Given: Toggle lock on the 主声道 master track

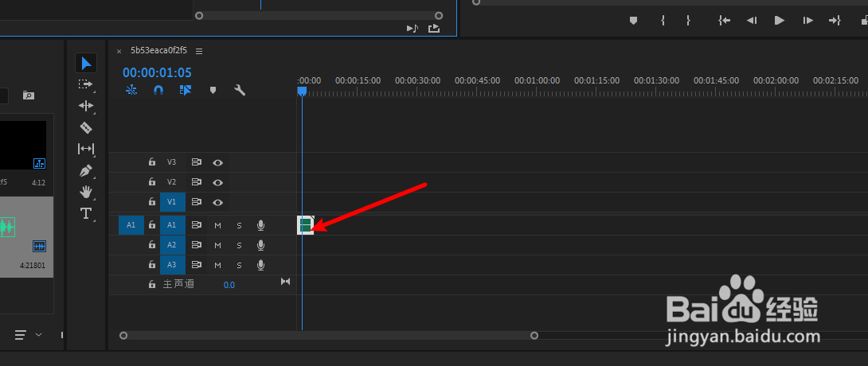Looking at the screenshot, I should pos(151,284).
